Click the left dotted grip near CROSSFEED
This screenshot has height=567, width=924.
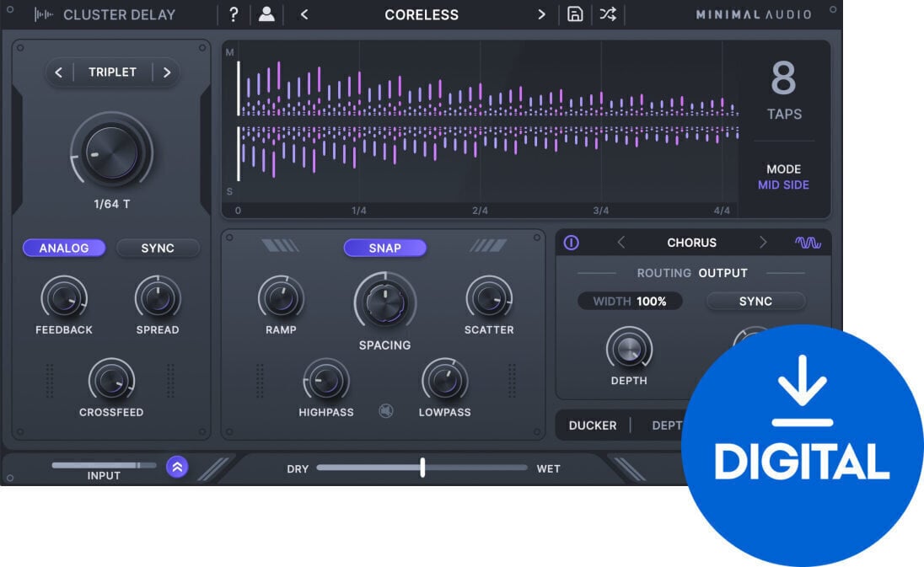tap(50, 380)
